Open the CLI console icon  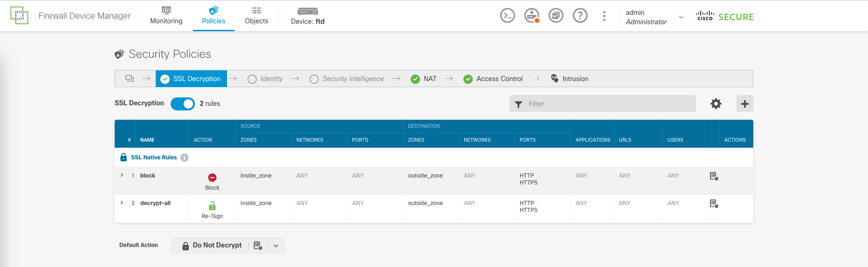[507, 16]
